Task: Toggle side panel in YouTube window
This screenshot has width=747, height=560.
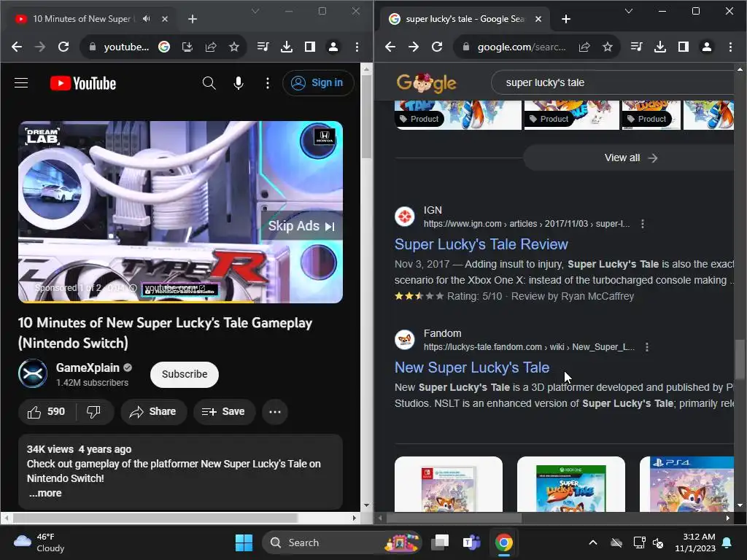Action: [310, 47]
